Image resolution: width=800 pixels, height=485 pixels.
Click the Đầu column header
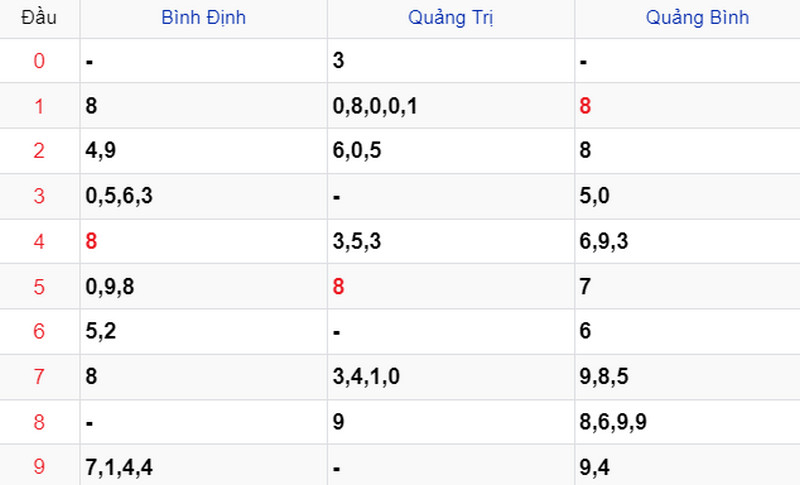tap(38, 18)
